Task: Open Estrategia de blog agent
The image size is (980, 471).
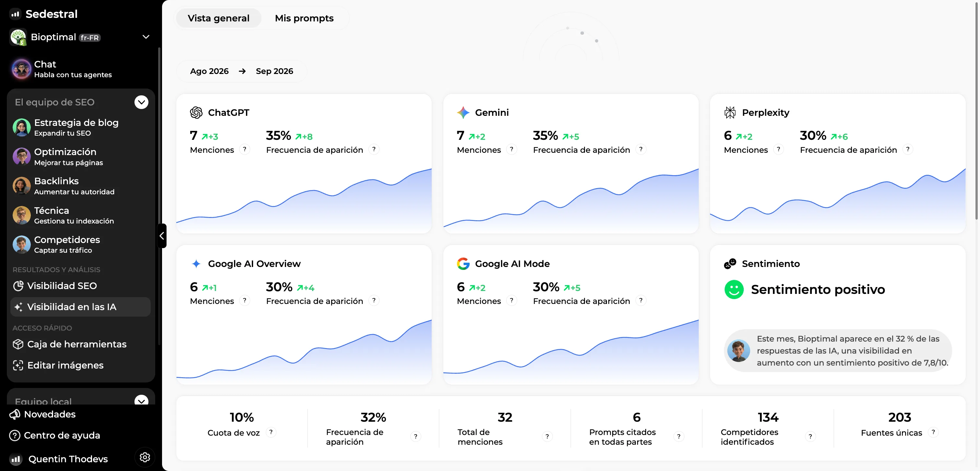Action: coord(80,127)
